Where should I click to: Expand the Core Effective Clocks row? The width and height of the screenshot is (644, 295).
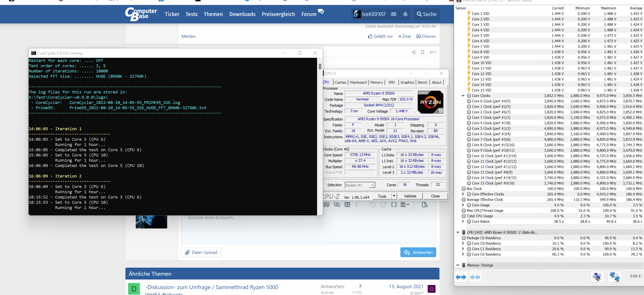pyautogui.click(x=463, y=194)
